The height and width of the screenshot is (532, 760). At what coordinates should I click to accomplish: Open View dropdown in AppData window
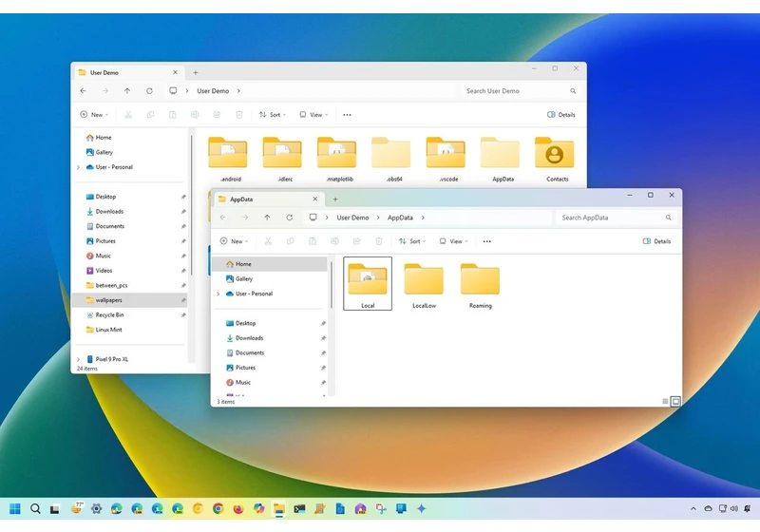coord(454,241)
